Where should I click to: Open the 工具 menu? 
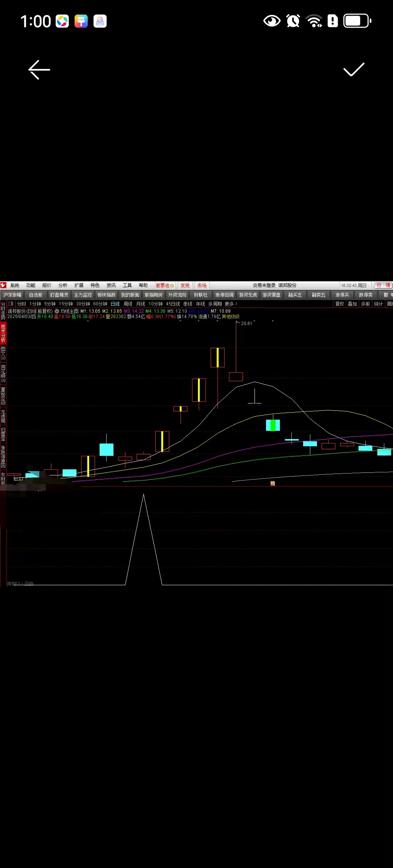coord(127,285)
